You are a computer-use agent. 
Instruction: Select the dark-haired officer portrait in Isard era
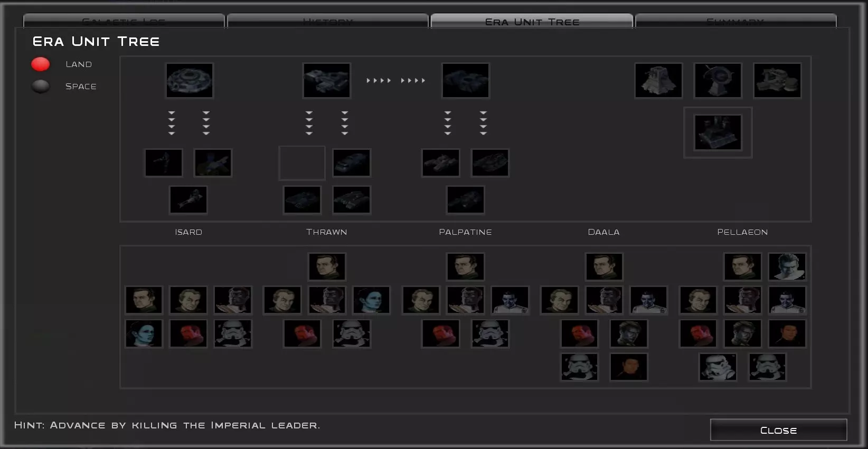(x=144, y=300)
